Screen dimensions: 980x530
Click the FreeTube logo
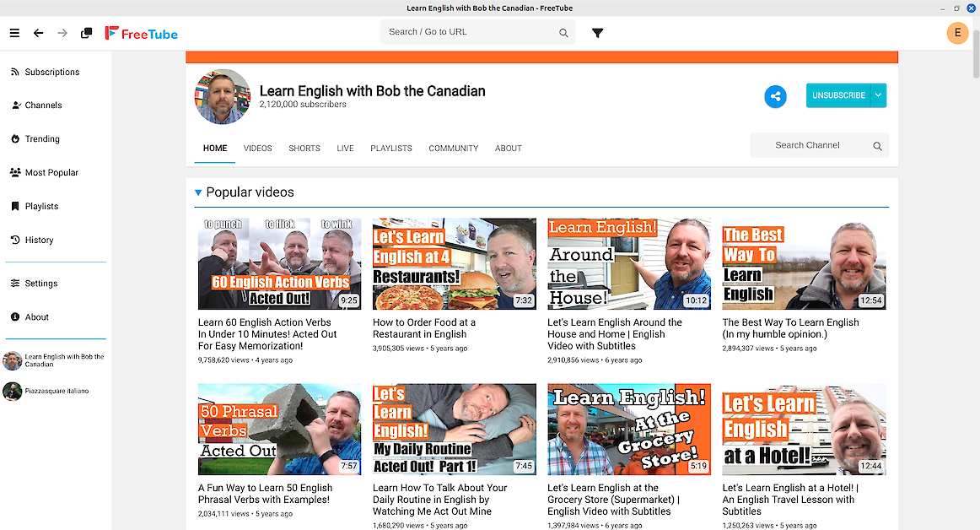(141, 33)
